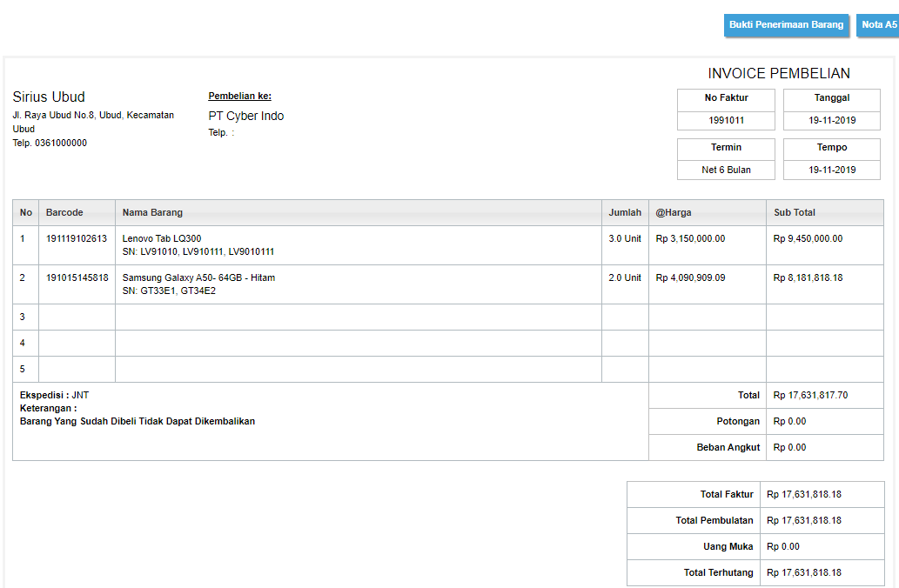Select barcode 191015145818
Viewport: 899px width, 588px height.
coord(77,277)
